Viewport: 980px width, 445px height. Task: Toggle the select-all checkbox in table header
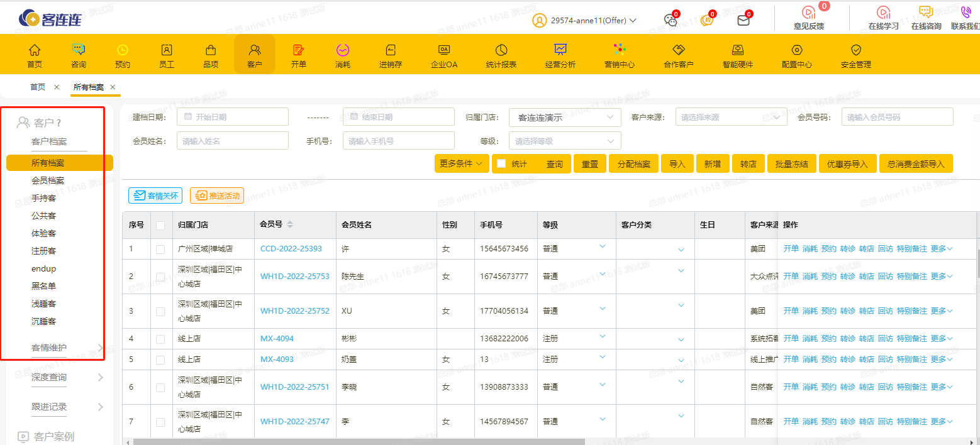click(x=160, y=225)
